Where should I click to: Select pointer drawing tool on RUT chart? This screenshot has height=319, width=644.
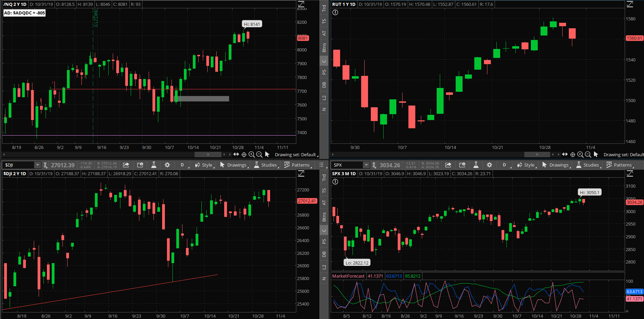point(596,154)
